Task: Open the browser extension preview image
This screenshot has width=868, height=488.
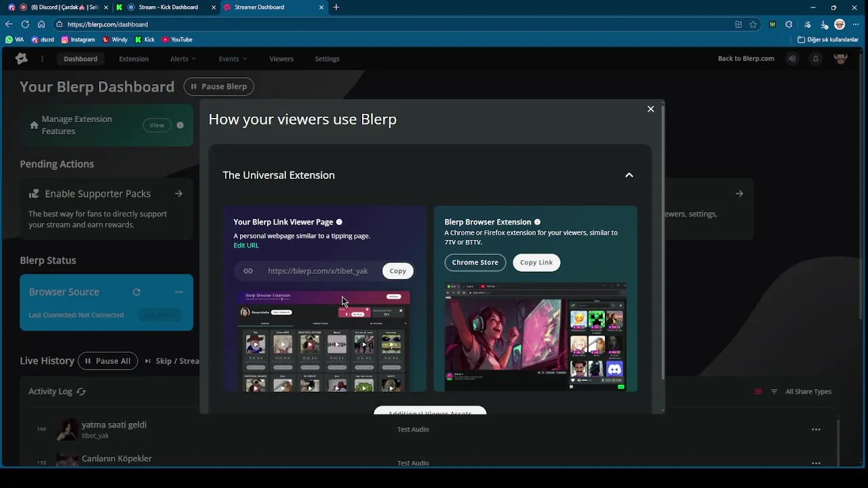Action: click(535, 337)
